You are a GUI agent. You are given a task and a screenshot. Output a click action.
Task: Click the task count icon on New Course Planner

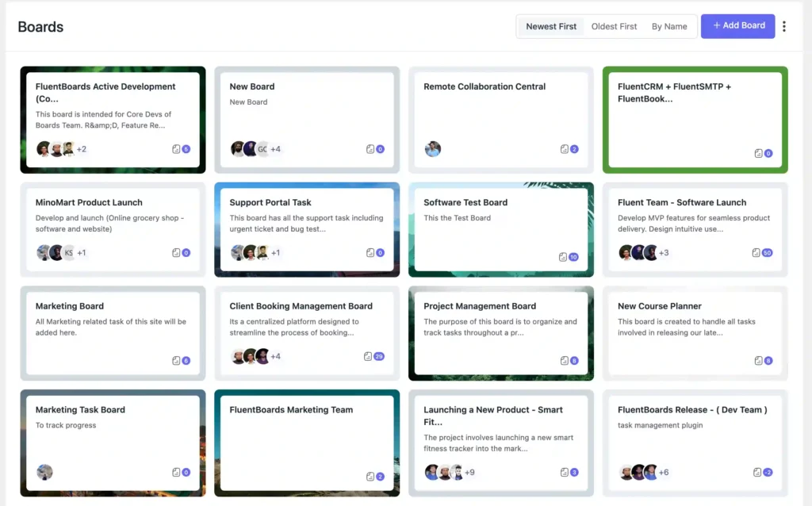[x=760, y=360]
